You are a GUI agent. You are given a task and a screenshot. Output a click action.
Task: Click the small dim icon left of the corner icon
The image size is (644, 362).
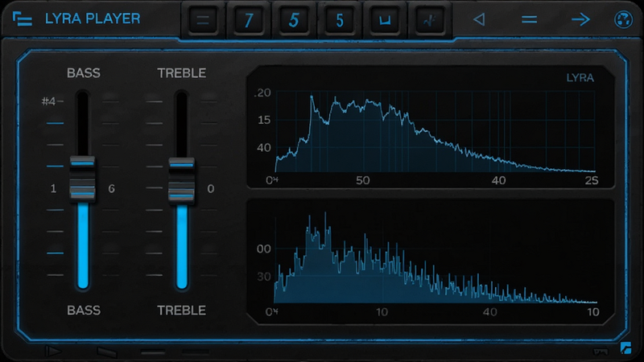click(601, 352)
